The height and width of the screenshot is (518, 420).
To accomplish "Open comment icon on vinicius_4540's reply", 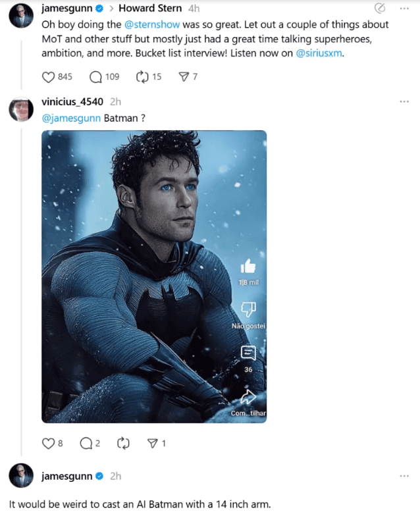I will (x=86, y=444).
